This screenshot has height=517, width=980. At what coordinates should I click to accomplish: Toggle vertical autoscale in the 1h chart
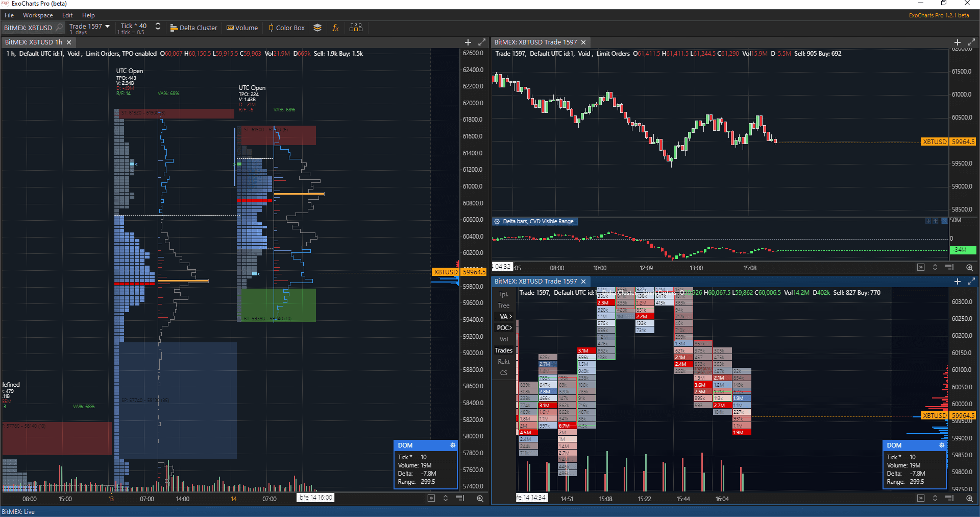[446, 498]
